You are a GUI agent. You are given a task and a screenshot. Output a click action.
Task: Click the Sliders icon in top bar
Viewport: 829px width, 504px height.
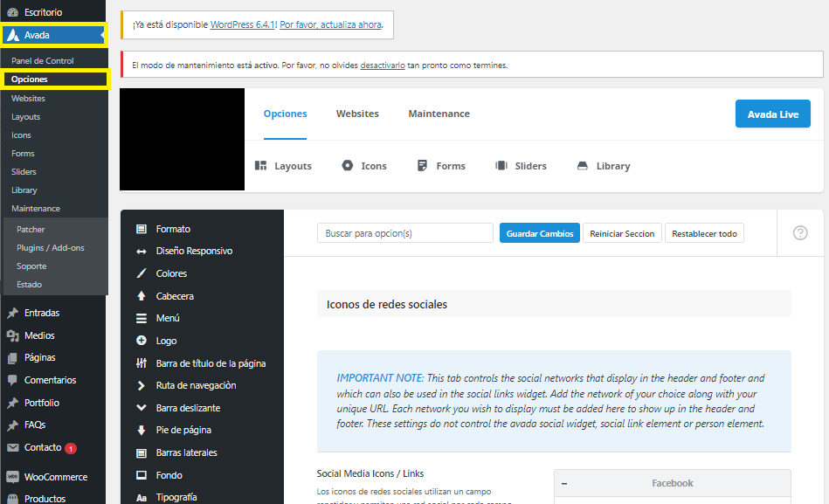(501, 166)
